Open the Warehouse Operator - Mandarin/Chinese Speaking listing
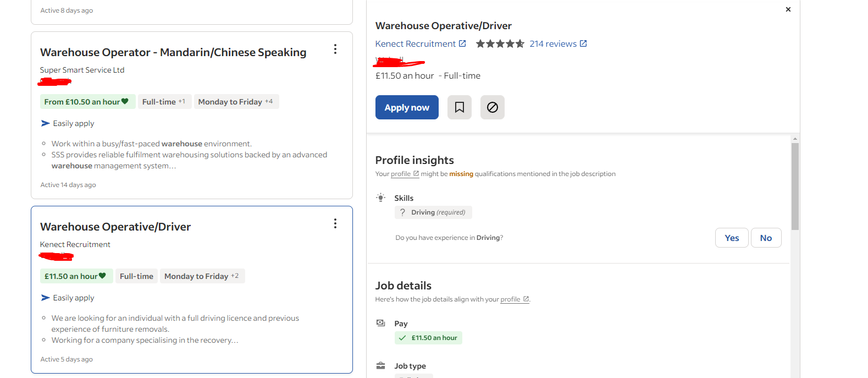Image resolution: width=868 pixels, height=378 pixels. (x=173, y=52)
